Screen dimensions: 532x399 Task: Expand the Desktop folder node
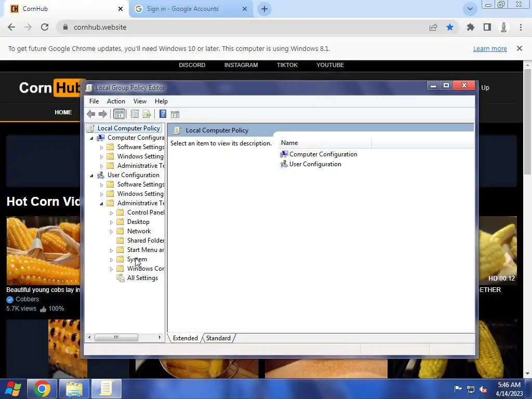[111, 222]
